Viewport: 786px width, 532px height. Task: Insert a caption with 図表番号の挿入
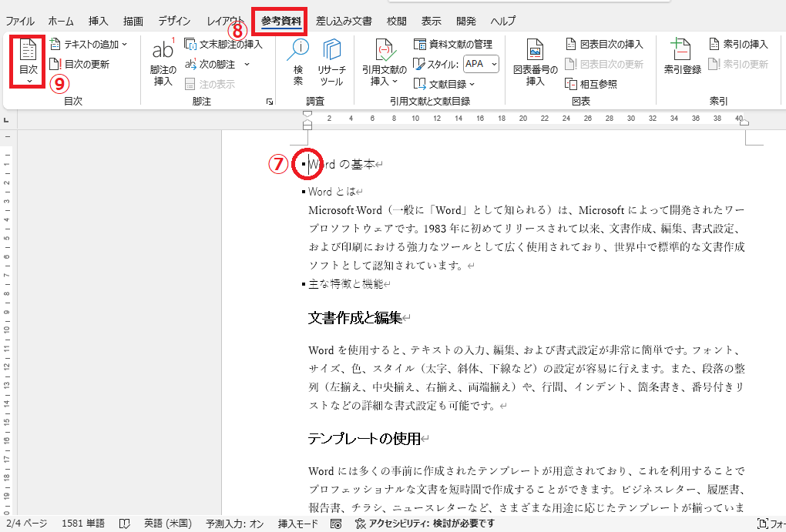tap(536, 61)
